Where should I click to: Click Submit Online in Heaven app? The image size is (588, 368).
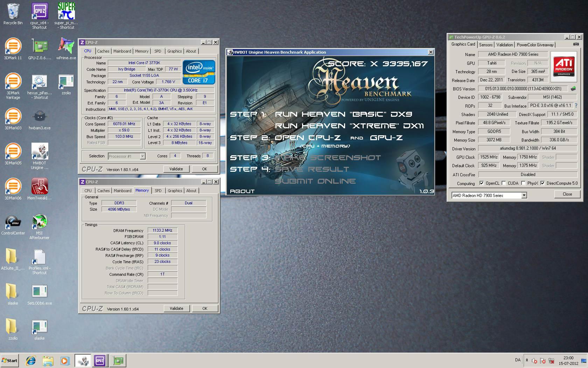click(x=315, y=181)
